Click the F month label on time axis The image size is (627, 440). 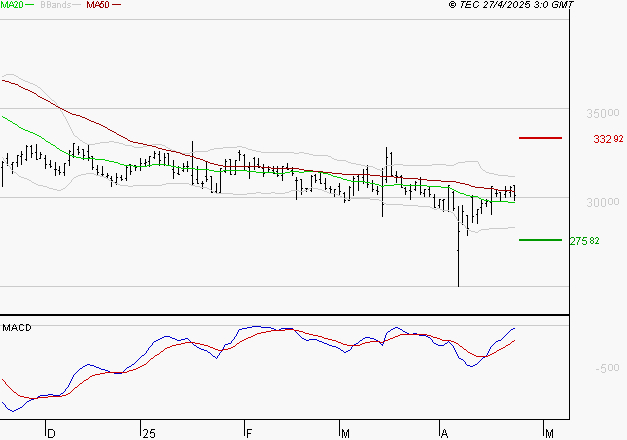point(249,434)
